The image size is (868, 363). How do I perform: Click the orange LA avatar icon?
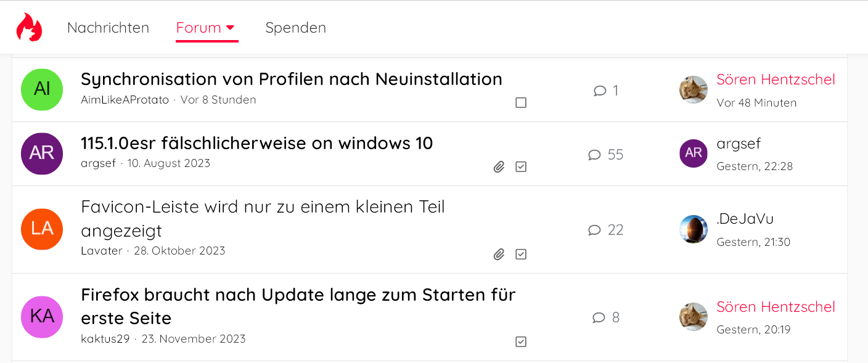[x=42, y=229]
